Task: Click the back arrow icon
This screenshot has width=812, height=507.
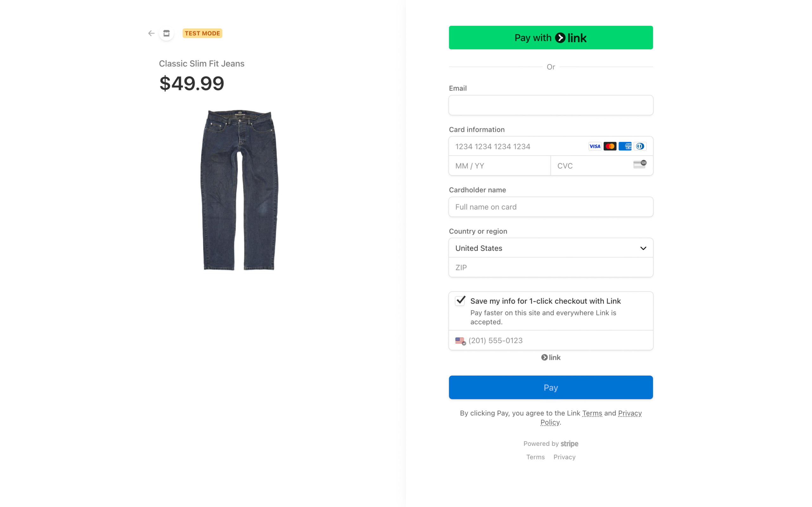Action: [x=151, y=33]
